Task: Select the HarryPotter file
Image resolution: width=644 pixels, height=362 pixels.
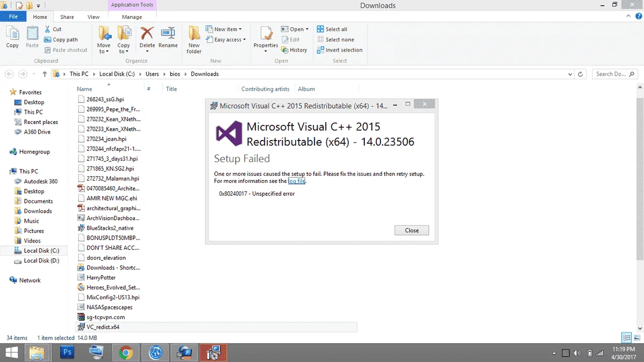Action: coord(101,277)
